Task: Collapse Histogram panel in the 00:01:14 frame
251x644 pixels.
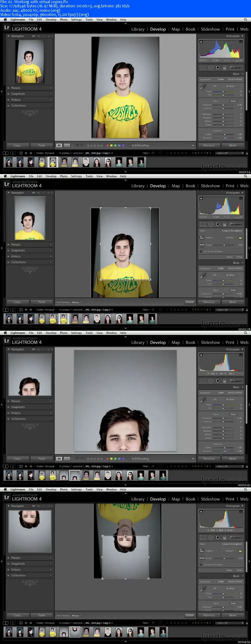Action: coord(242,36)
